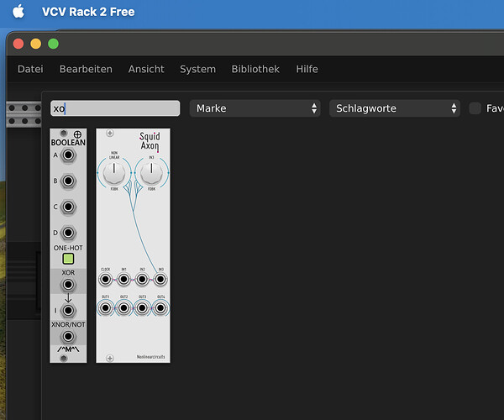
Task: Click the top screw on Squid Axon
Action: 110,133
